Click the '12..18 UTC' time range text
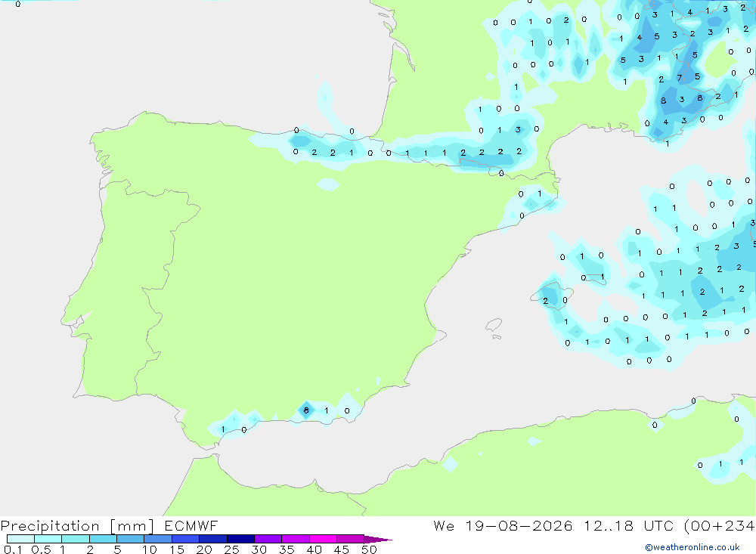 click(x=628, y=525)
